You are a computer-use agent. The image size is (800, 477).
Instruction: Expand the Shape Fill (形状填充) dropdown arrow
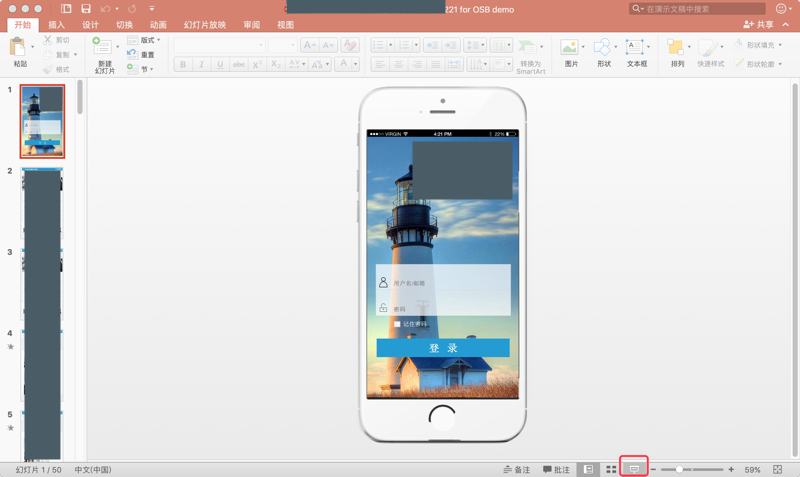coord(780,45)
